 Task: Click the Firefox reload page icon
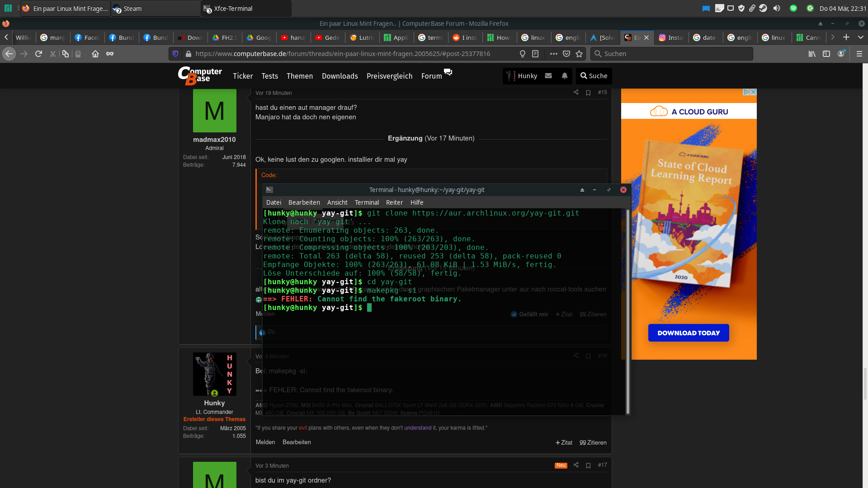coord(38,54)
